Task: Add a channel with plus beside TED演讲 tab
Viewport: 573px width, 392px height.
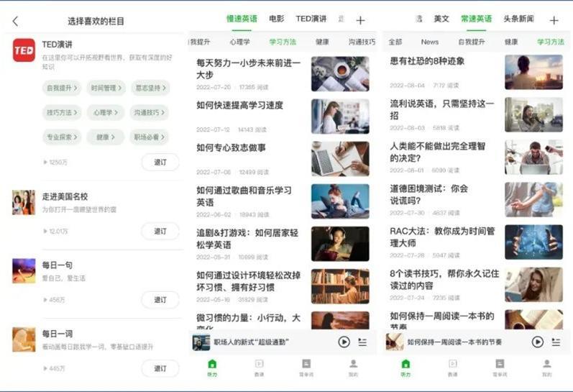Action: [x=360, y=20]
